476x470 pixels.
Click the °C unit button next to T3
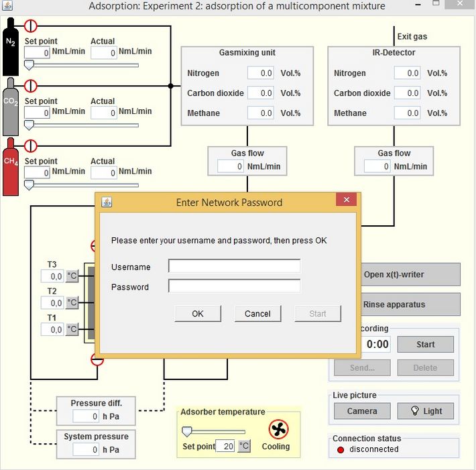coord(72,276)
